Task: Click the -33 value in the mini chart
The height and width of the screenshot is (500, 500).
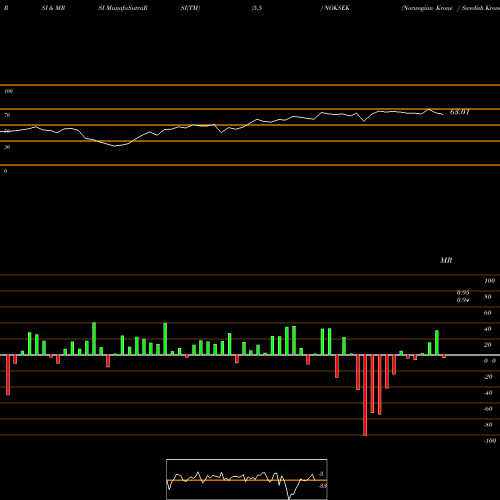Action: coord(322,486)
